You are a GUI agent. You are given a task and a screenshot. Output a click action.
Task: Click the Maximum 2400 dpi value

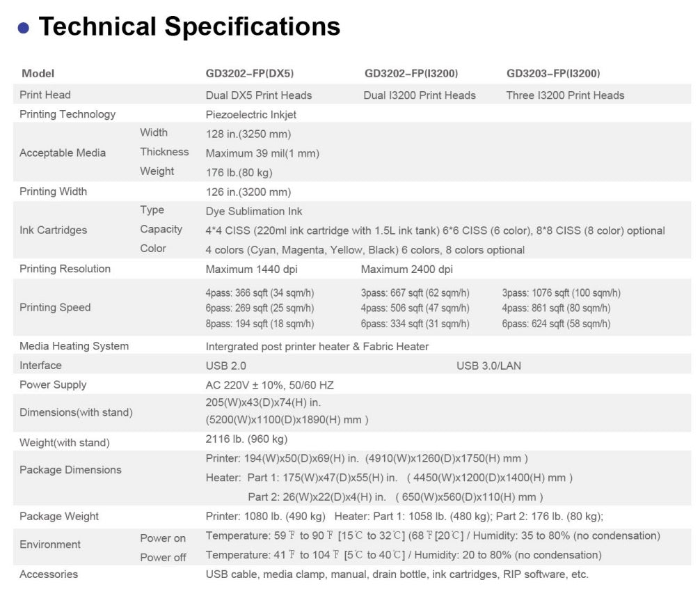(x=407, y=269)
